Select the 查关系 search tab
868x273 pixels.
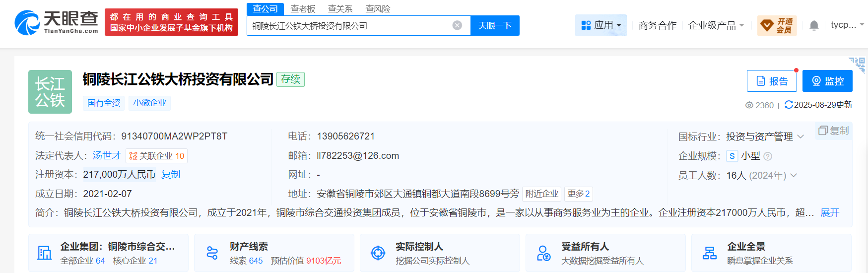pos(340,9)
